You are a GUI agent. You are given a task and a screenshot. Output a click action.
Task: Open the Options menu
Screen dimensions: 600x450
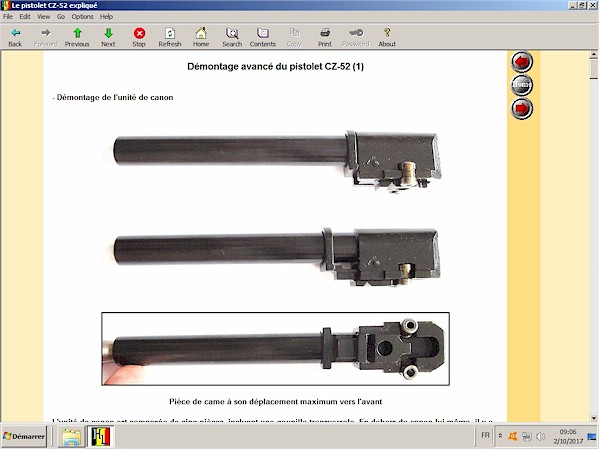[x=82, y=16]
